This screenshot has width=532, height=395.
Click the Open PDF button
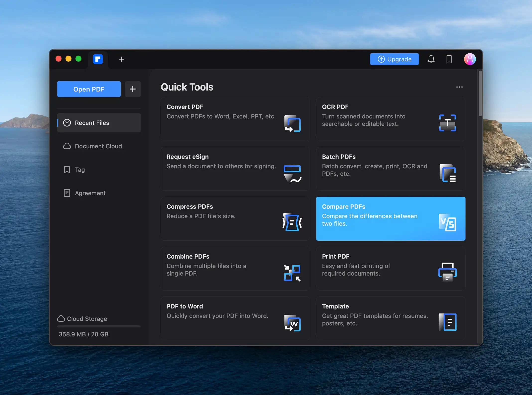pyautogui.click(x=89, y=89)
